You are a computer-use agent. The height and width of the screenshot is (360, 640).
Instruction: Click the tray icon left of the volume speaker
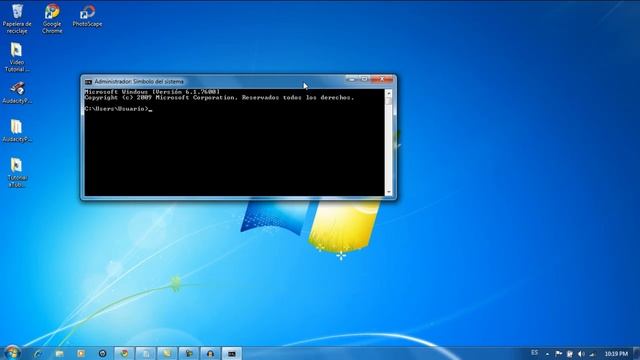click(x=570, y=354)
